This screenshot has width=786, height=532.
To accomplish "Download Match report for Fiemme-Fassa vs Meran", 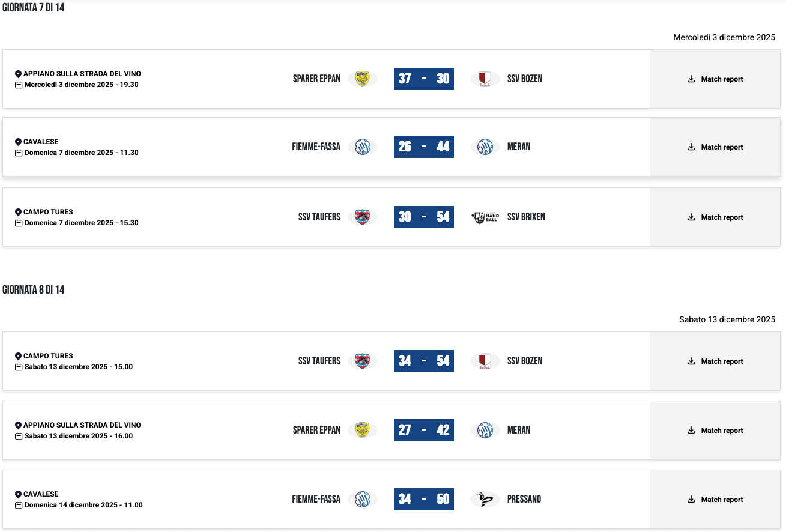I will click(715, 147).
